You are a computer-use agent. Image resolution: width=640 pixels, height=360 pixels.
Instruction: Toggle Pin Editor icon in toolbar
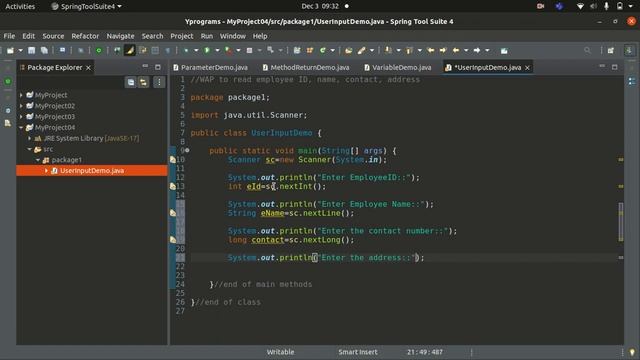[504, 51]
